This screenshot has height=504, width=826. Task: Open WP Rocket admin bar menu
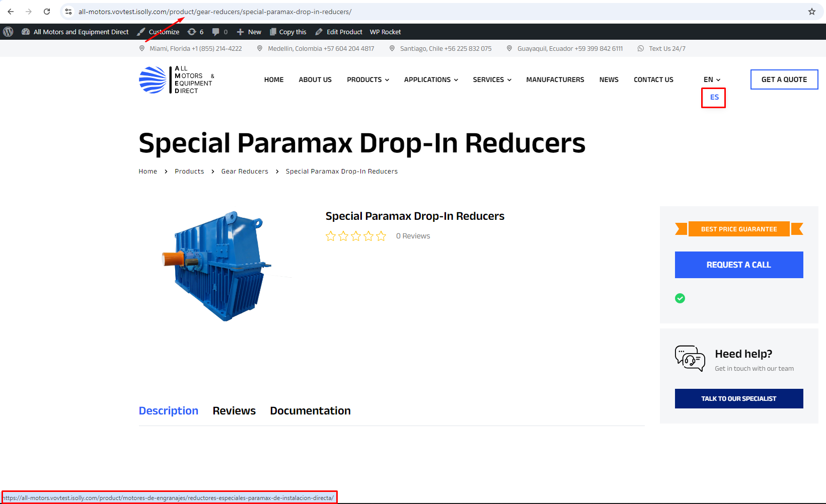pyautogui.click(x=386, y=32)
